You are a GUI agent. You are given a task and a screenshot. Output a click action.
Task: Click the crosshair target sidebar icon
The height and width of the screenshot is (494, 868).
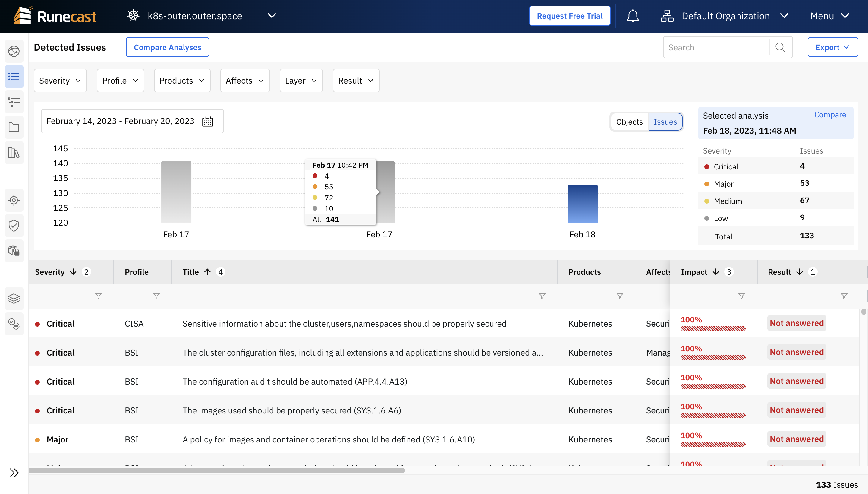click(x=14, y=200)
